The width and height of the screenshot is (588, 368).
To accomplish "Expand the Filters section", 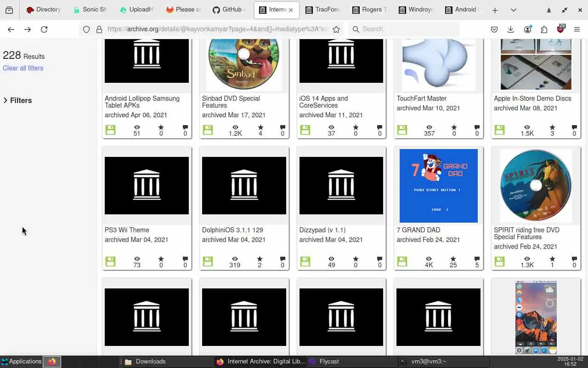I will point(17,100).
